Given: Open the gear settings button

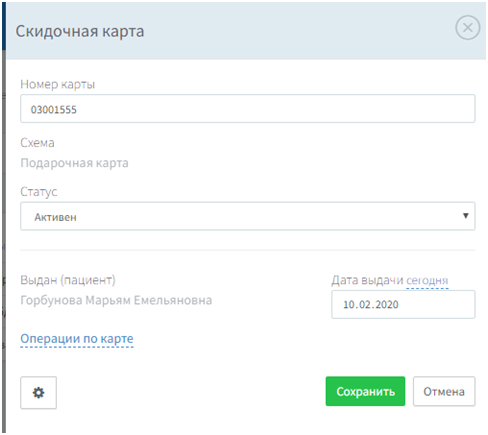Looking at the screenshot, I should [39, 392].
